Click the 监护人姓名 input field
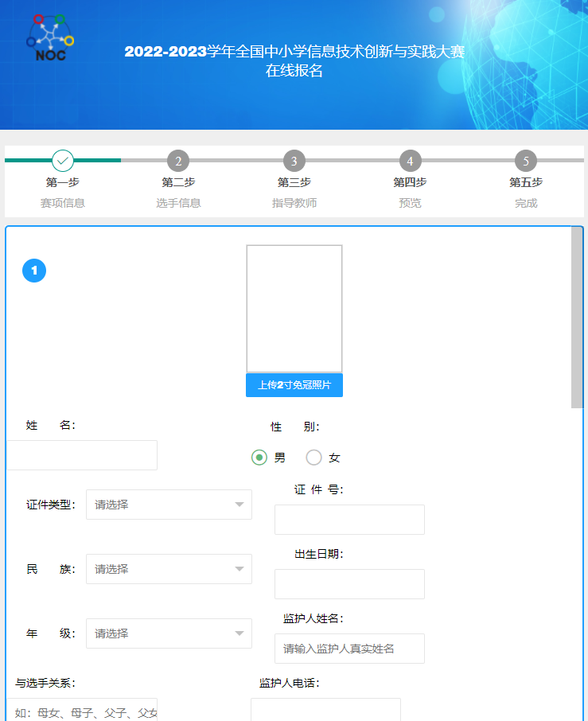Screen dimensions: 588x721 [349, 649]
